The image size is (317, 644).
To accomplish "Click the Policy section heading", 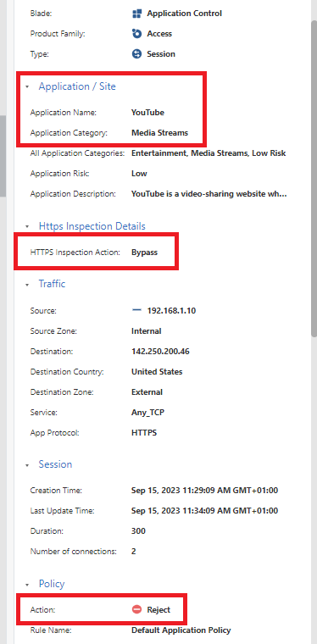I will (52, 584).
